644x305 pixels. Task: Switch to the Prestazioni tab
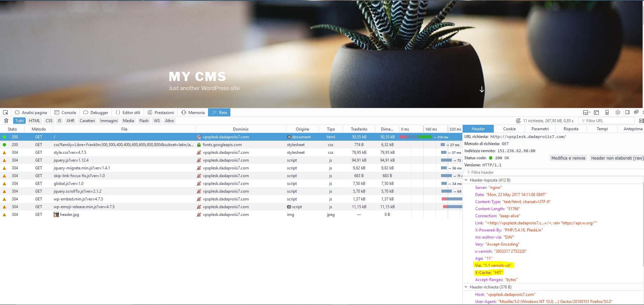[x=161, y=112]
